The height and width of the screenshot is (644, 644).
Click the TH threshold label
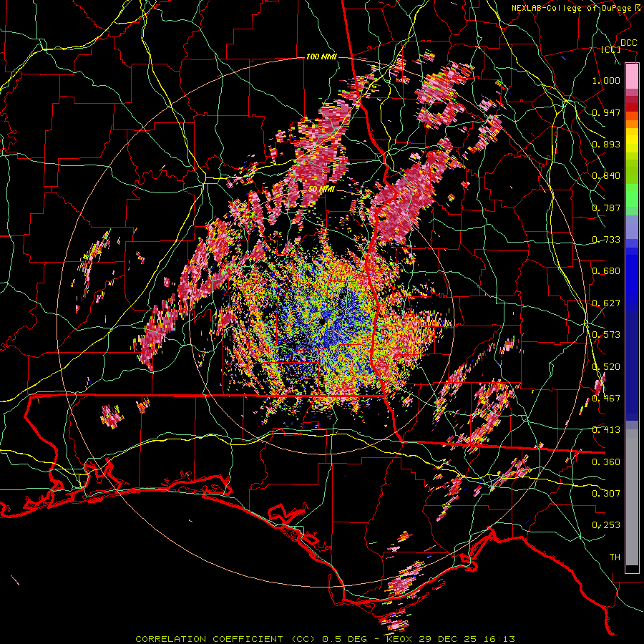pos(615,557)
